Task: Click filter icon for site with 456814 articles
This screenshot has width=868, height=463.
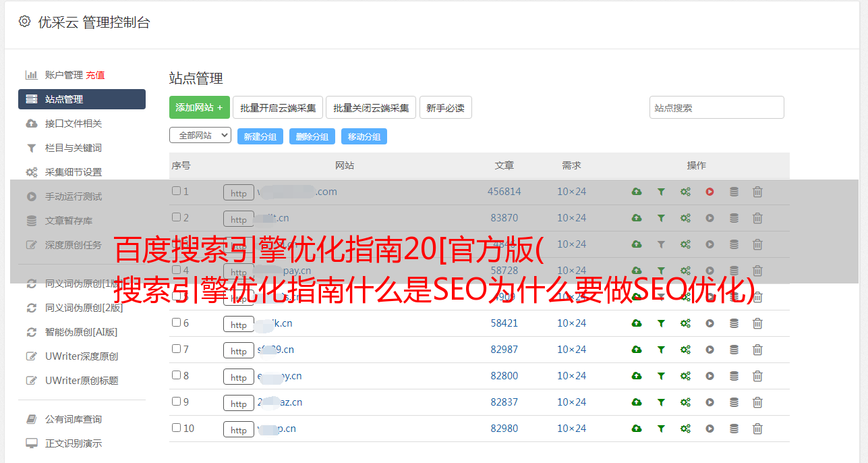Action: 661,192
